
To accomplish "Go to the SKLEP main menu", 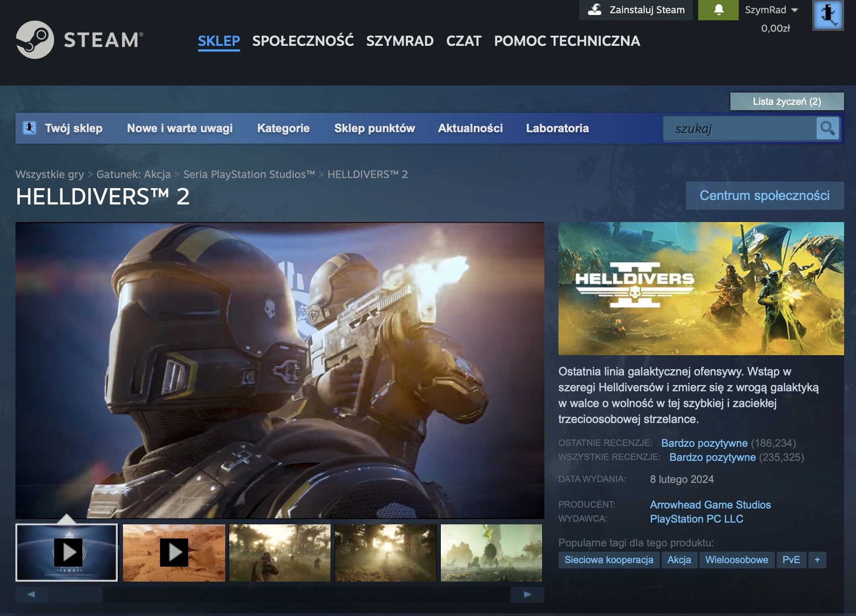I will click(219, 41).
